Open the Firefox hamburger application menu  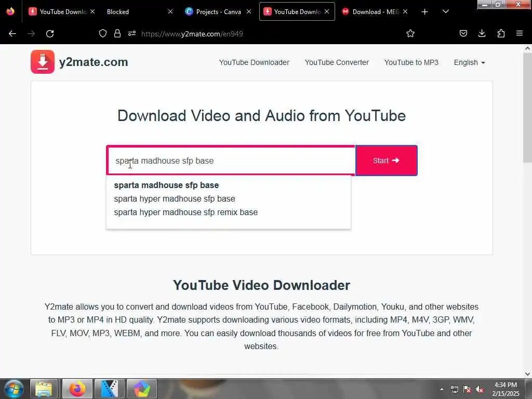pos(520,33)
